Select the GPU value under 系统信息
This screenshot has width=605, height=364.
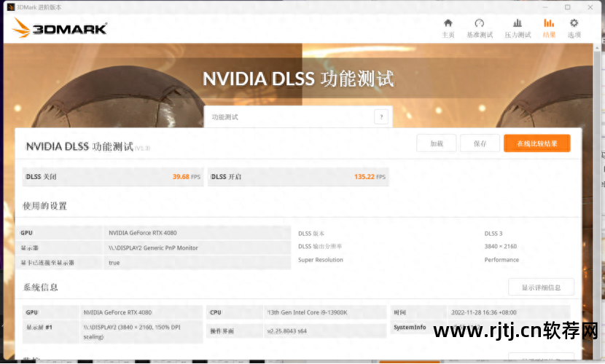coord(117,312)
